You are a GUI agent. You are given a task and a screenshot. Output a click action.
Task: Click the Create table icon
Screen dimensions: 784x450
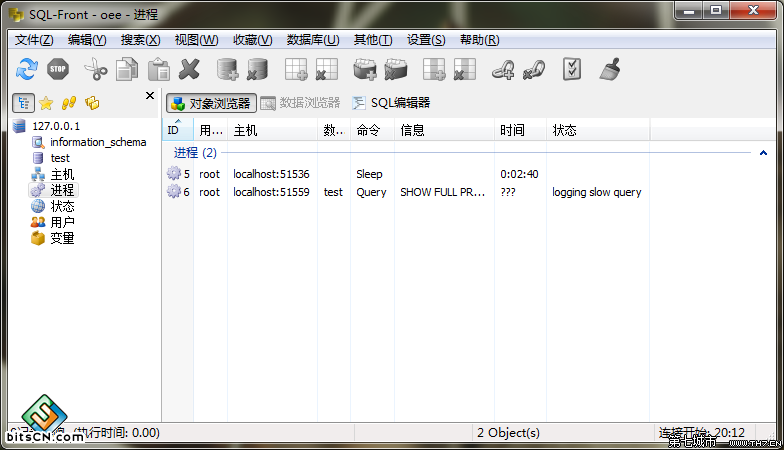pyautogui.click(x=296, y=69)
